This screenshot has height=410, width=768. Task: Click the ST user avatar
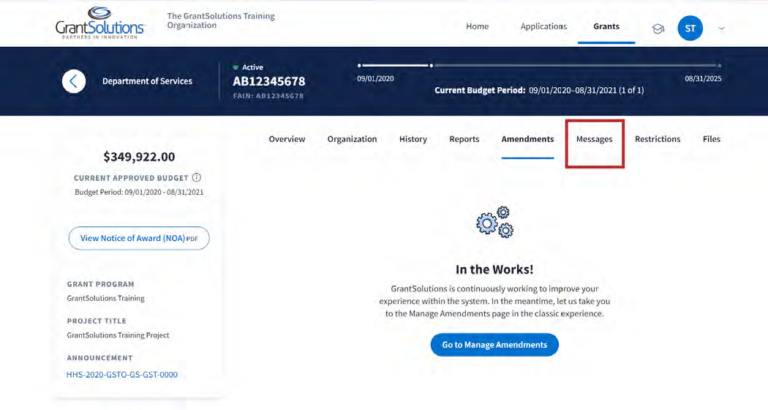pos(690,28)
